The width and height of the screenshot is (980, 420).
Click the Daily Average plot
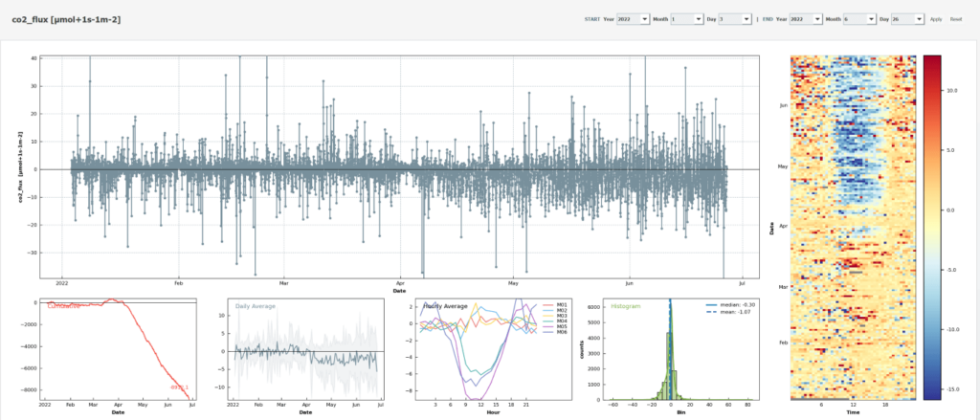tap(305, 349)
